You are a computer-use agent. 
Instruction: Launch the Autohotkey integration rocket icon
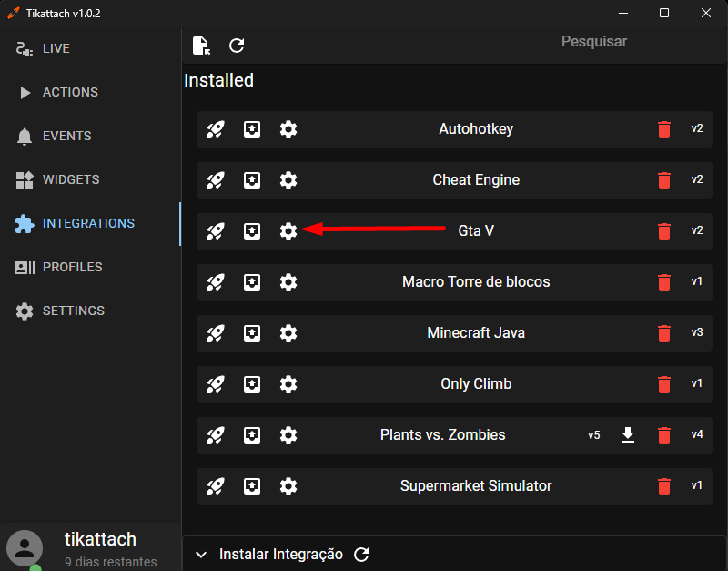pyautogui.click(x=216, y=129)
